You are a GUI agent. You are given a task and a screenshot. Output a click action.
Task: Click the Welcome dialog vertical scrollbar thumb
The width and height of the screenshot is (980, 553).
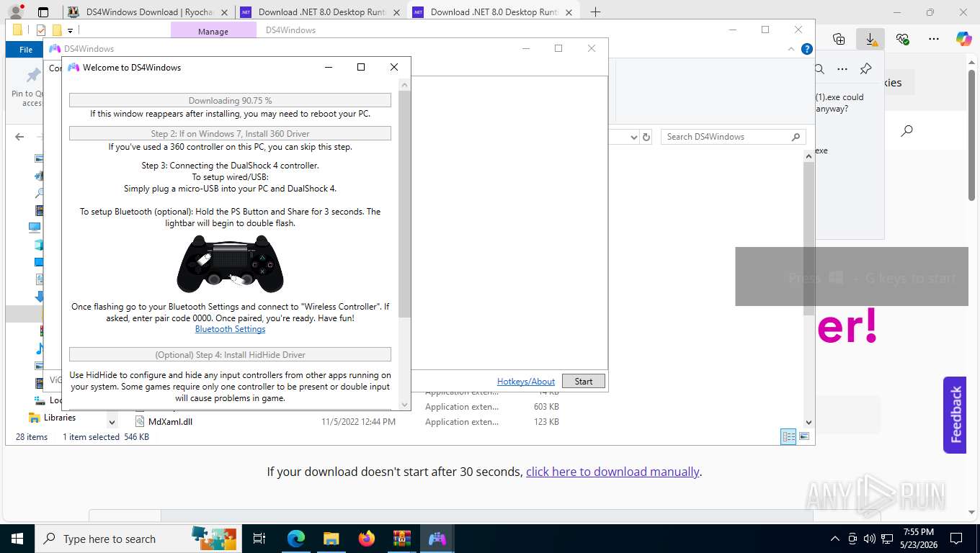coord(404,204)
